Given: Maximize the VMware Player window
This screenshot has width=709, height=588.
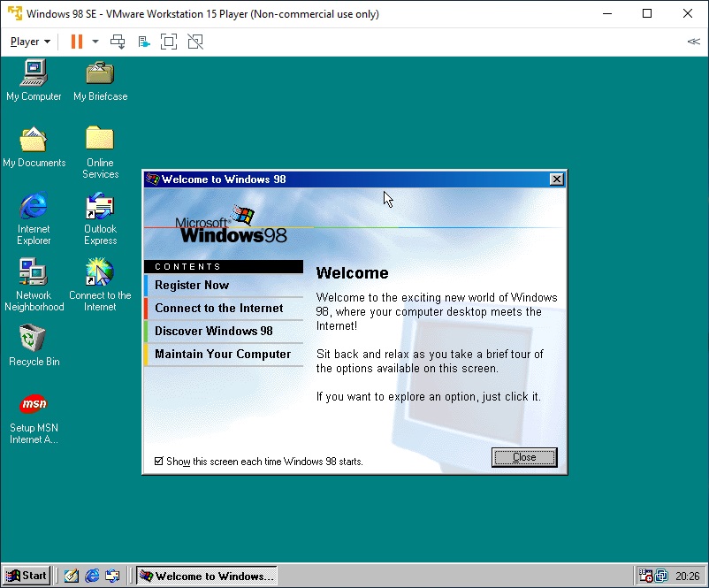Looking at the screenshot, I should [647, 13].
